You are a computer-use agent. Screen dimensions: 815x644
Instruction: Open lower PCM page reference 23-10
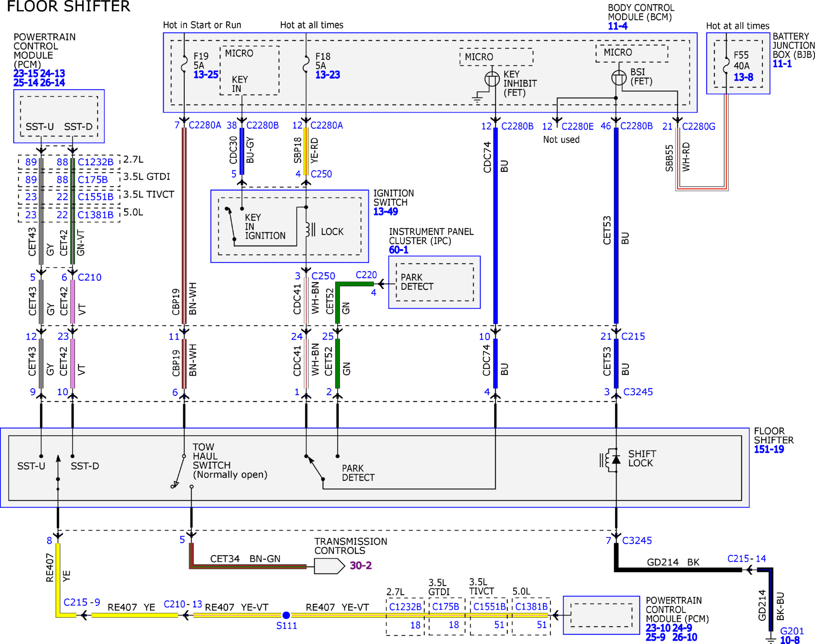point(658,628)
